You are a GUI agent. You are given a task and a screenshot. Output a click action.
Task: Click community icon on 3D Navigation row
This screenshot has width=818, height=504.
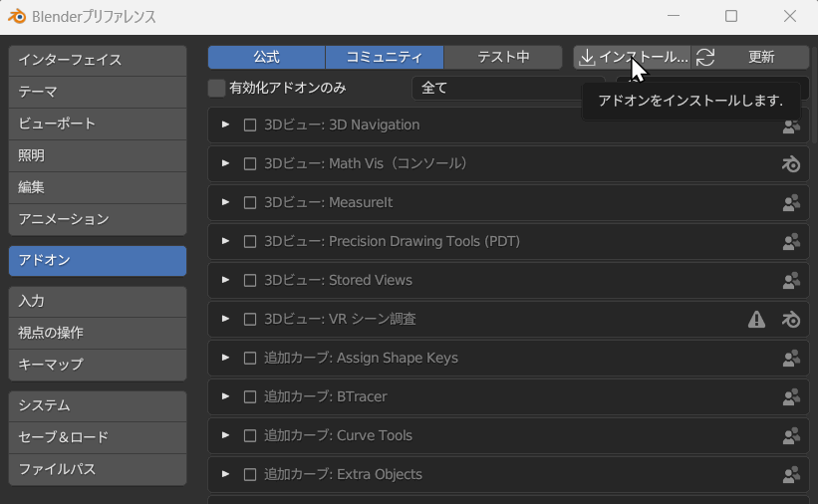[791, 126]
